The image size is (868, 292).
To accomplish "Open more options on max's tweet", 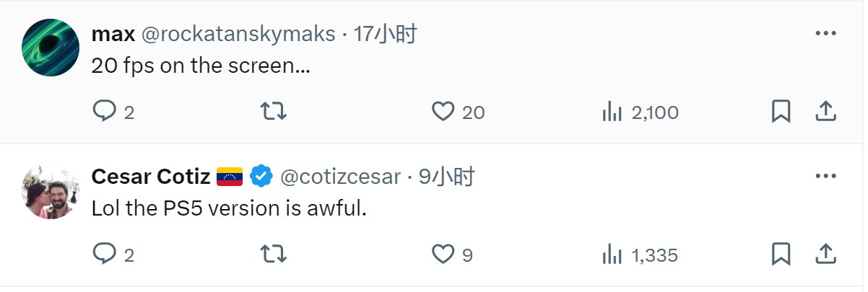I will 825,33.
